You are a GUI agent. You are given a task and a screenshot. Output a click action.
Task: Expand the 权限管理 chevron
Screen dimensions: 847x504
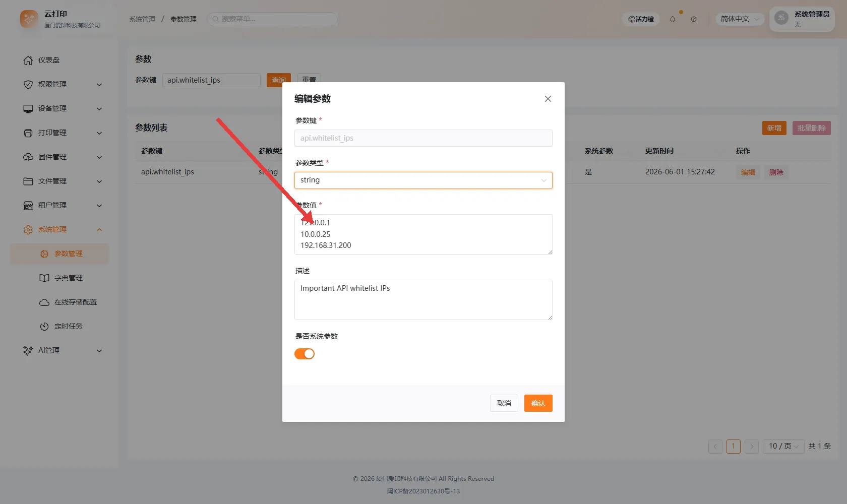[99, 85]
